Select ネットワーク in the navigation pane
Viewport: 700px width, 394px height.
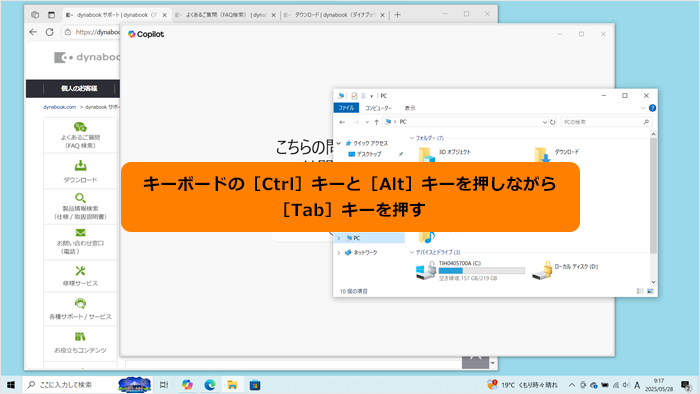point(365,253)
